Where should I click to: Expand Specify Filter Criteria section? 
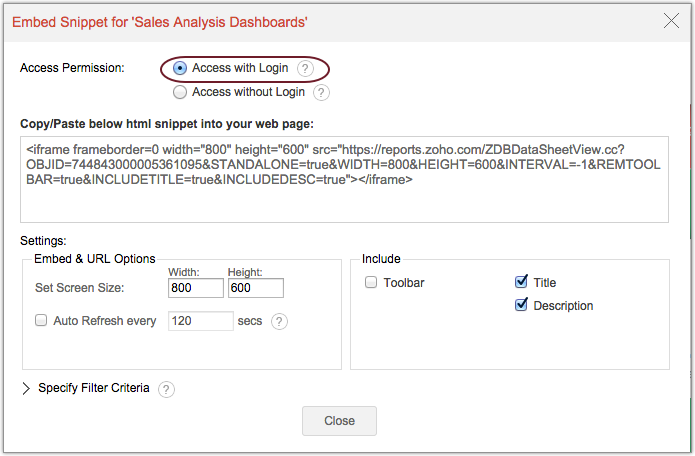tap(27, 389)
